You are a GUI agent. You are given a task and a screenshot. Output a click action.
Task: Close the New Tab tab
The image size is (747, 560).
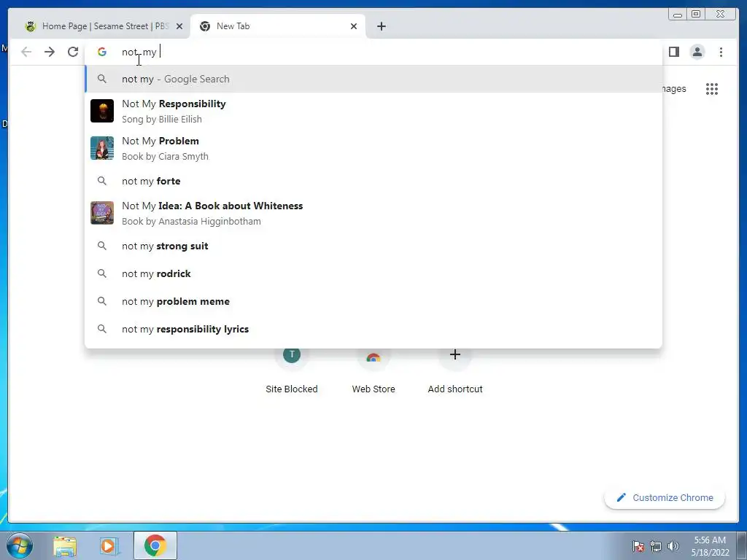coord(354,26)
